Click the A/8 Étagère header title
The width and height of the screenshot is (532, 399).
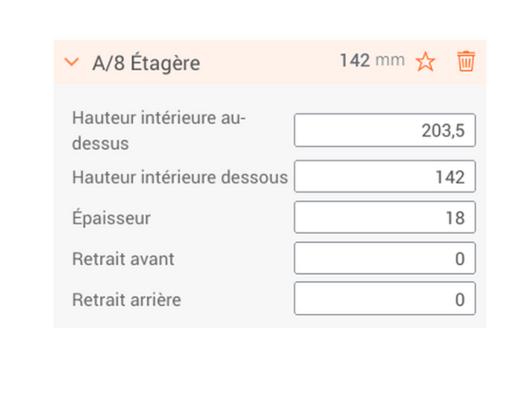[145, 63]
